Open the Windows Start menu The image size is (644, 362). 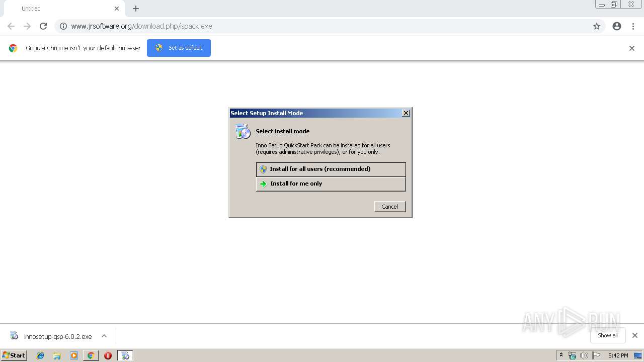pyautogui.click(x=14, y=355)
